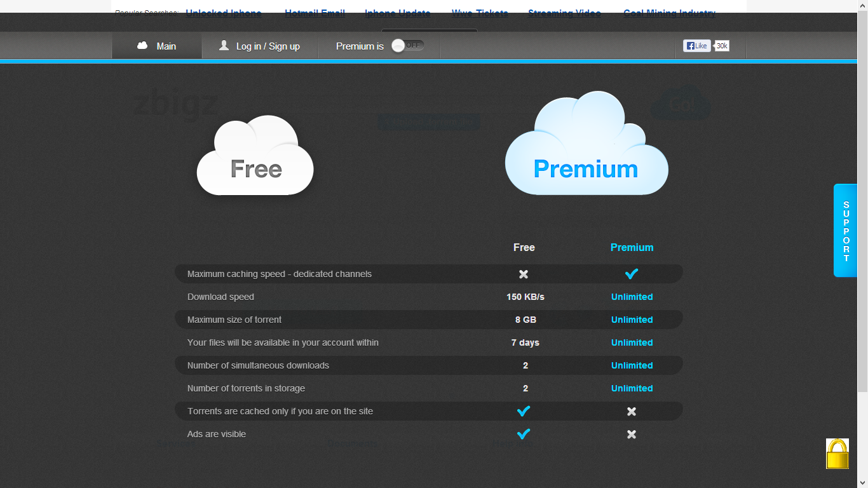This screenshot has width=868, height=488.
Task: Toggle the Premium is OFF switch
Action: pyautogui.click(x=407, y=46)
